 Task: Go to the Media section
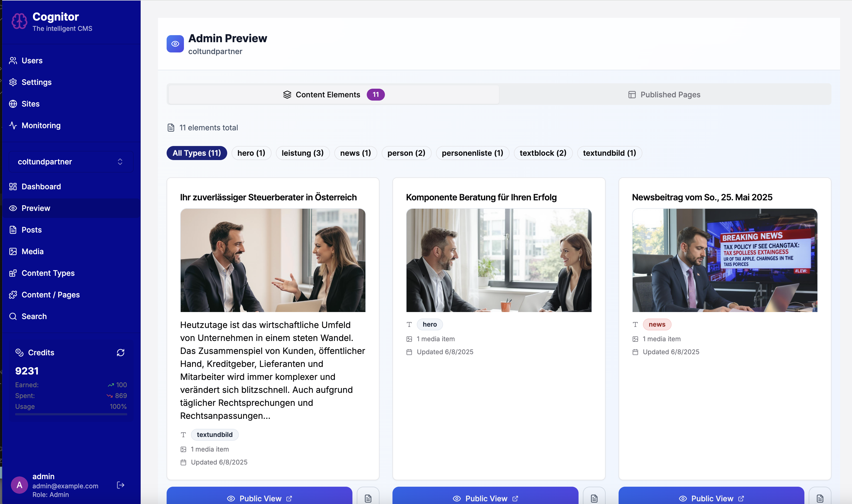[32, 251]
